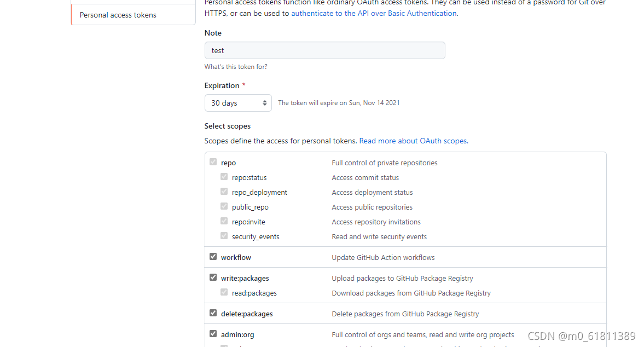This screenshot has height=347, width=644.
Task: Click the Select scopes heading
Action: tap(228, 126)
